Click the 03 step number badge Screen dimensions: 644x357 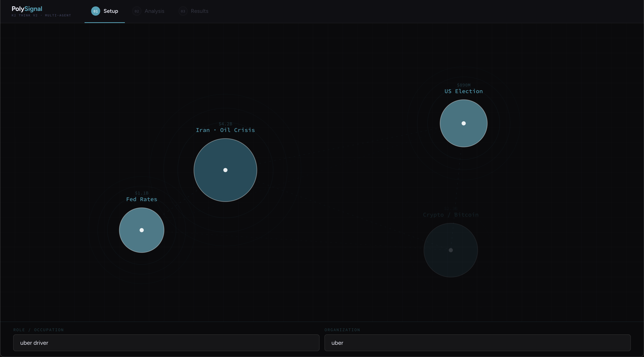[183, 11]
